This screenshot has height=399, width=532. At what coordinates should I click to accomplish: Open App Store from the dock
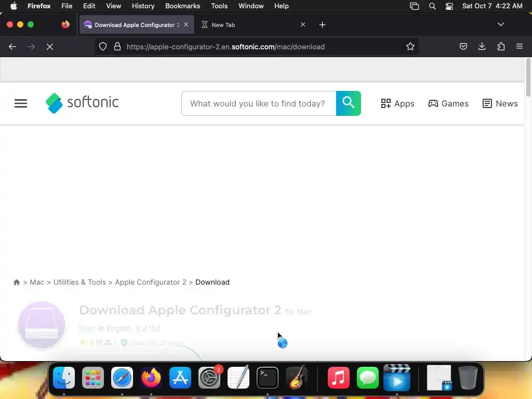pyautogui.click(x=180, y=378)
